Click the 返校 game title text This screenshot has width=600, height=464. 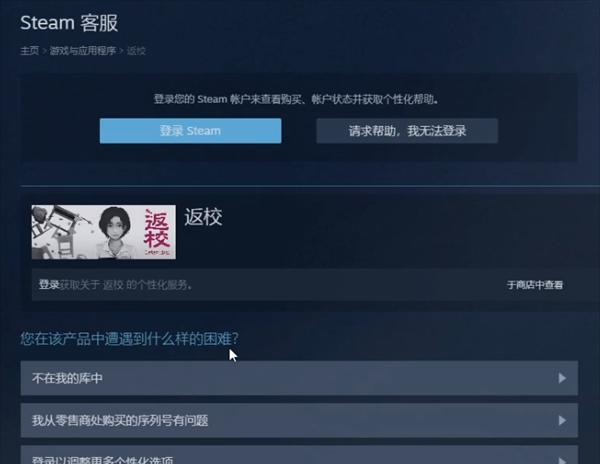click(203, 217)
